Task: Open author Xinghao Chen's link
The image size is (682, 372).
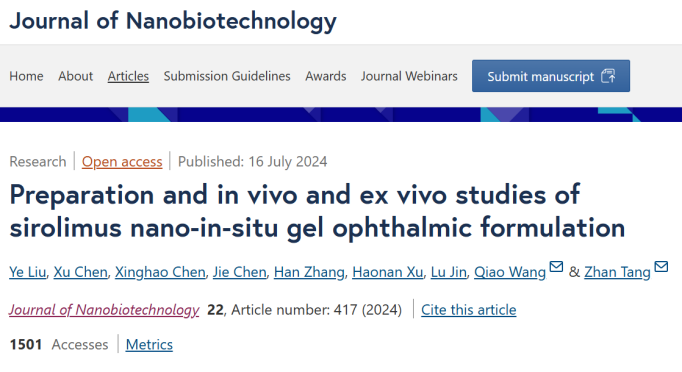Action: coord(160,272)
